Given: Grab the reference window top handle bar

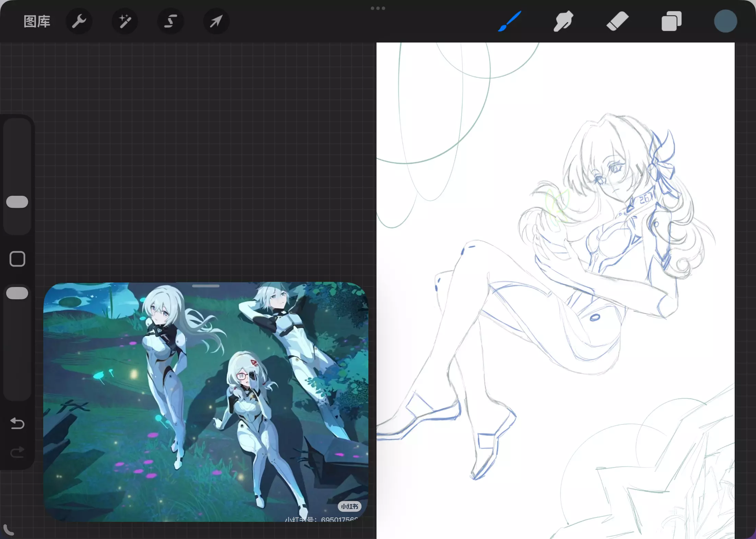Looking at the screenshot, I should pyautogui.click(x=206, y=286).
